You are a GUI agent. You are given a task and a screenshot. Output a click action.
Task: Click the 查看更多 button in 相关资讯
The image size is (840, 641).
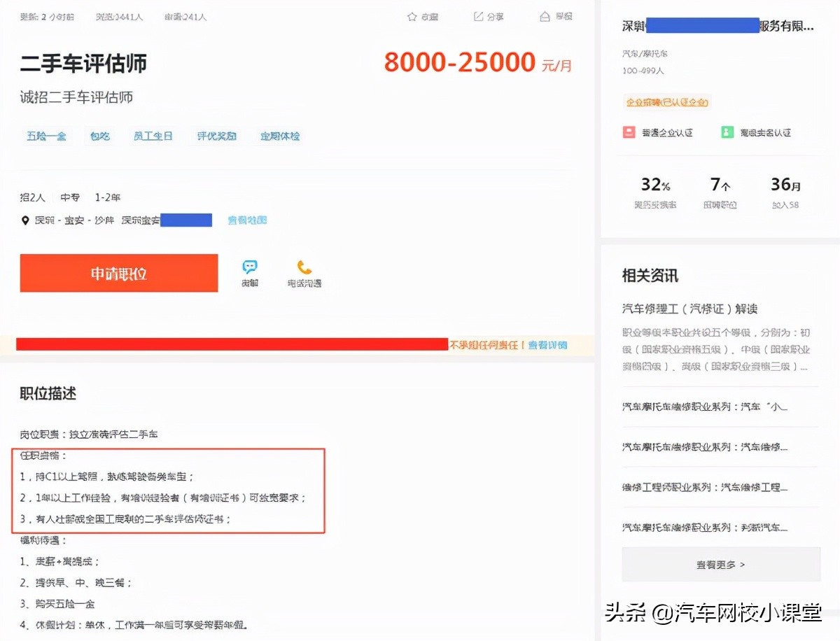click(721, 564)
